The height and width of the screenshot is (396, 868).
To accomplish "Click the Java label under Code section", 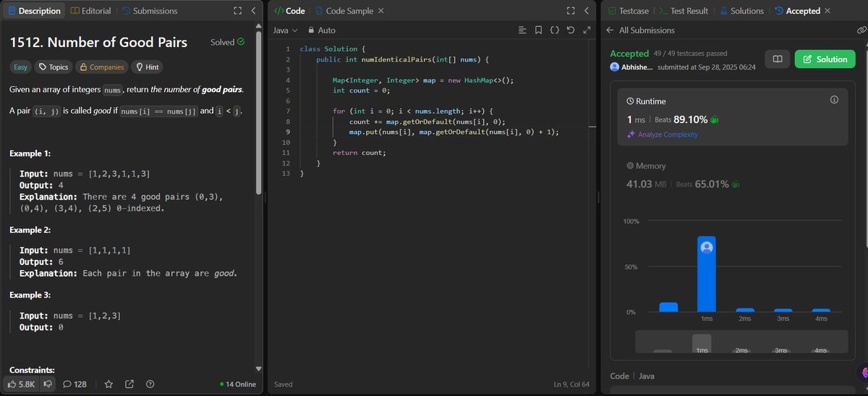I will click(x=647, y=376).
